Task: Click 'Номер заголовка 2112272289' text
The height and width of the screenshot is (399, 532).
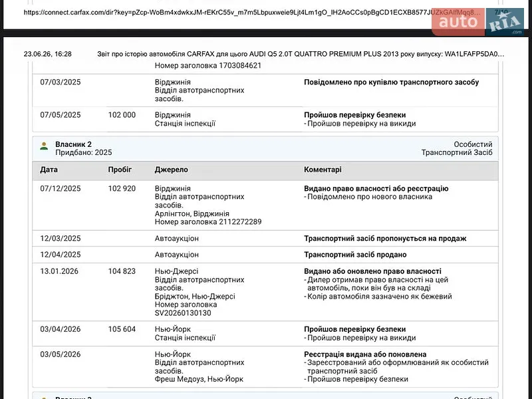Action: [x=208, y=222]
